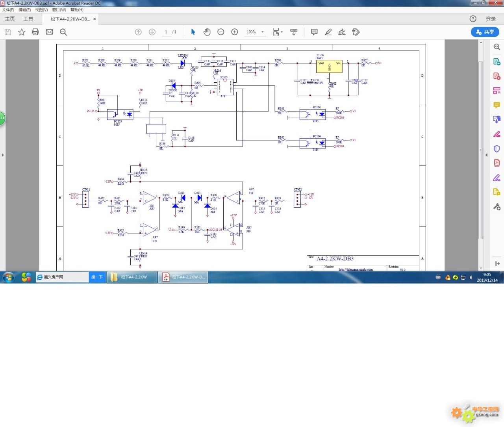The width and height of the screenshot is (504, 427).
Task: Open 松下A4-2.2KW folder in taskbar
Action: [x=132, y=277]
